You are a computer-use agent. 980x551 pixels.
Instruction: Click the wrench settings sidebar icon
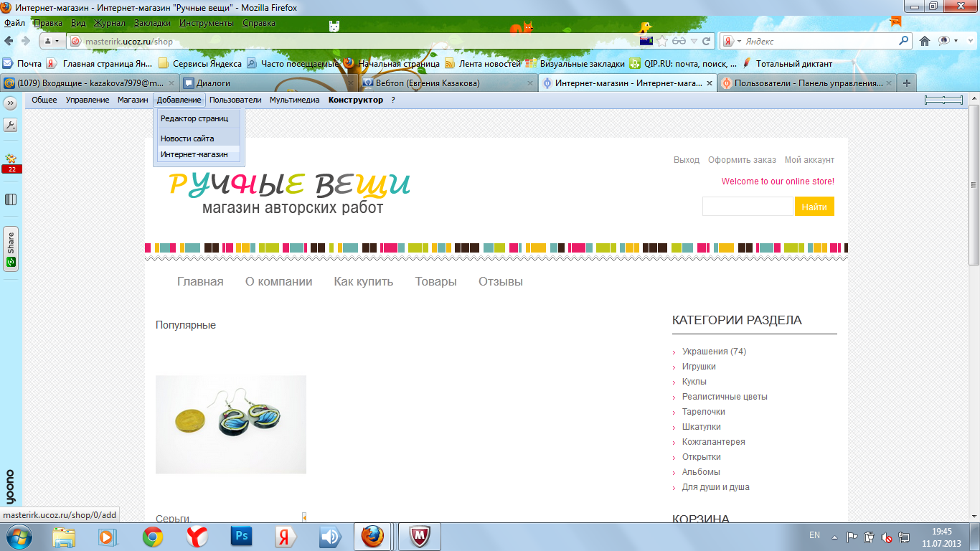click(x=11, y=125)
